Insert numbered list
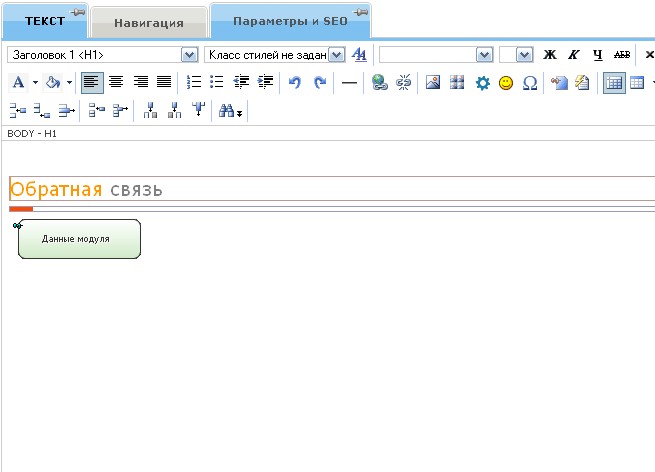 pos(194,83)
